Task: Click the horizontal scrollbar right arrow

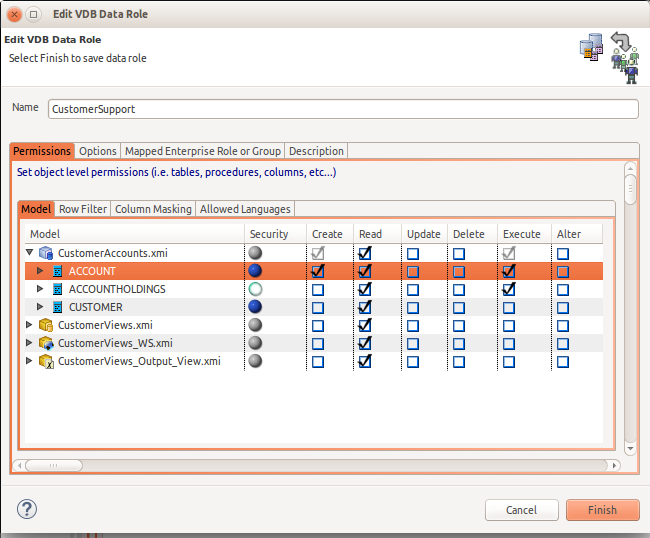Action: 614,465
